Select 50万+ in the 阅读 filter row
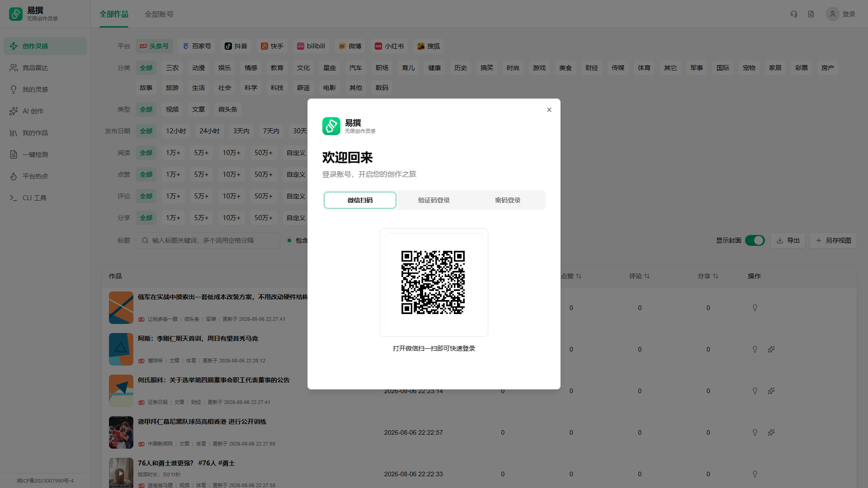 click(x=263, y=153)
